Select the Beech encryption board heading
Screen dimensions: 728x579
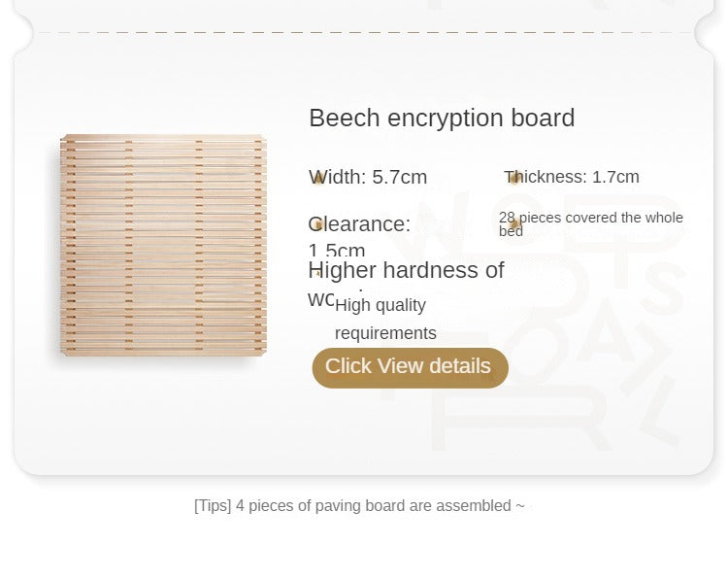click(442, 119)
